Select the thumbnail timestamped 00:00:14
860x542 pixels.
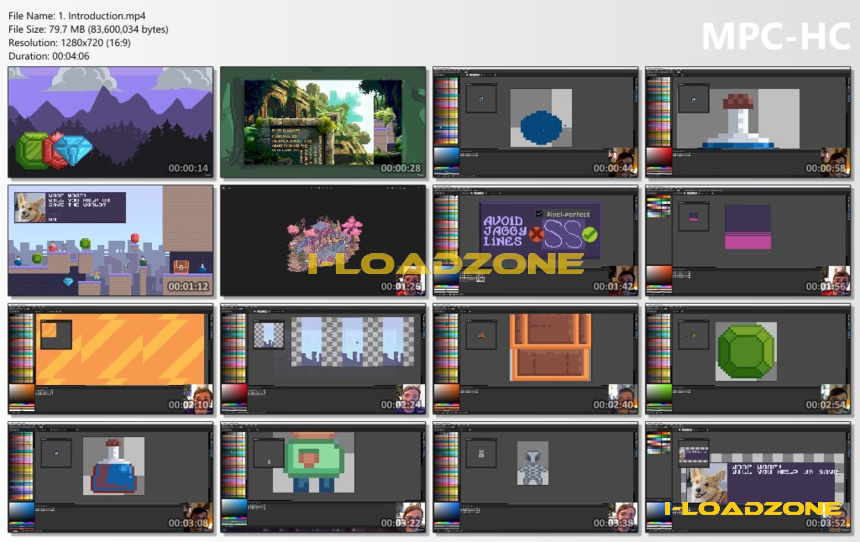click(x=111, y=122)
